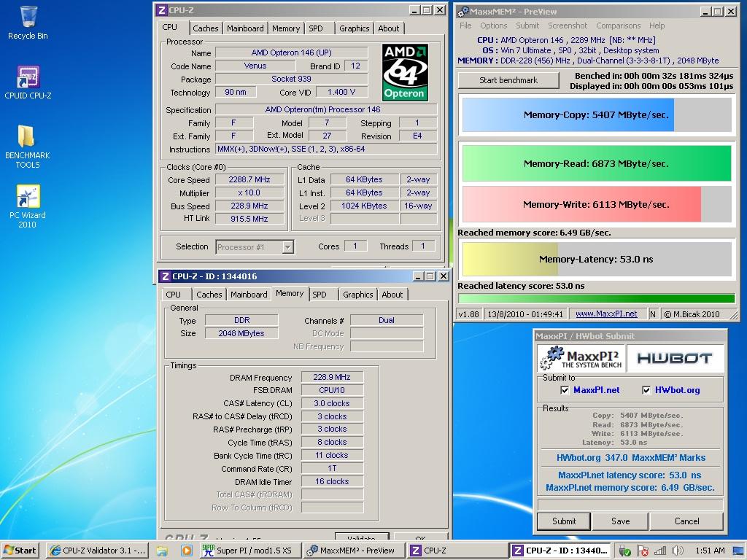Open Graphics tab in top CPU-Z window
This screenshot has height=560, width=747.
[x=354, y=28]
